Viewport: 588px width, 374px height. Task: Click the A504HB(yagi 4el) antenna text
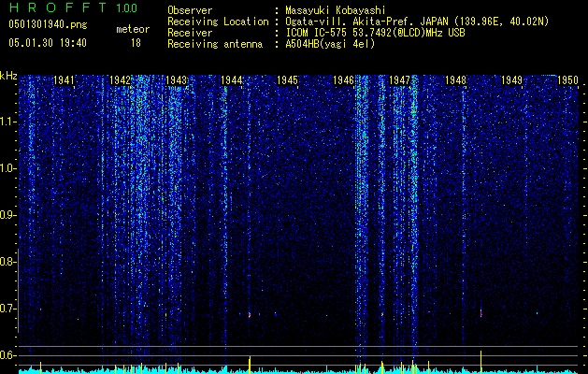click(x=330, y=44)
